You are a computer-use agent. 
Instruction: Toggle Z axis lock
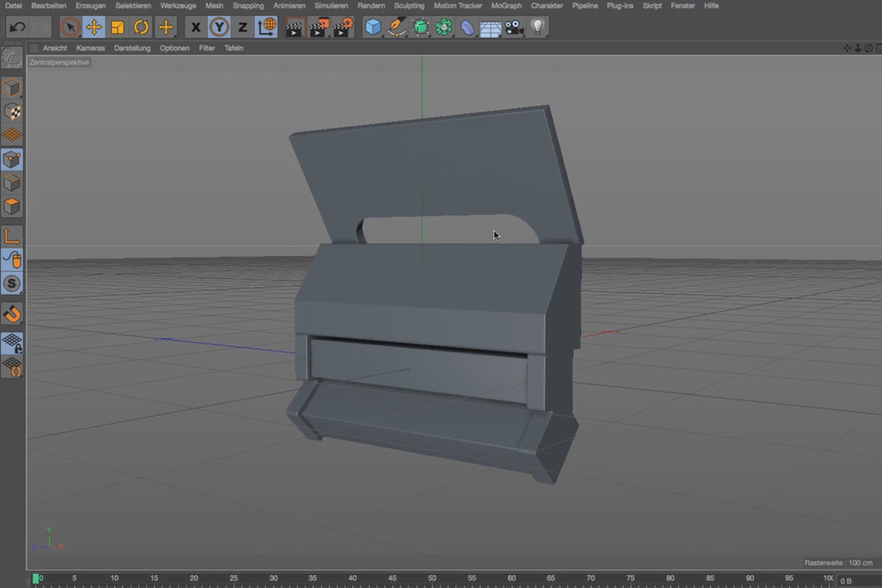coord(243,28)
